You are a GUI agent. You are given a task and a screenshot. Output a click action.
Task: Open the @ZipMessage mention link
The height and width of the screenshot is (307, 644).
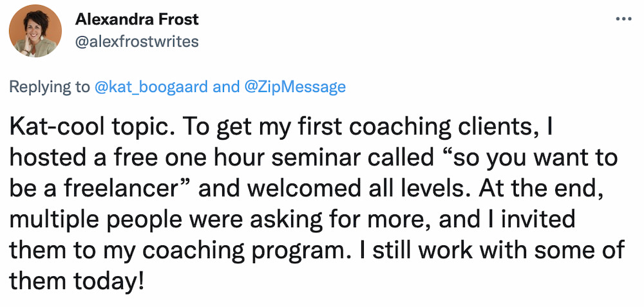tap(295, 87)
